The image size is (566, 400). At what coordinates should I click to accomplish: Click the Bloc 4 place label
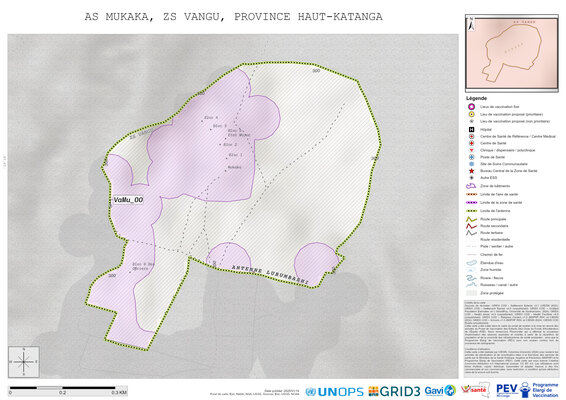(x=211, y=118)
